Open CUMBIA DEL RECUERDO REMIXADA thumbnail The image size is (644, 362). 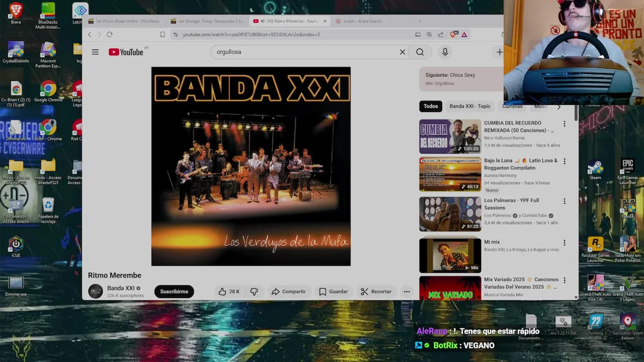450,136
